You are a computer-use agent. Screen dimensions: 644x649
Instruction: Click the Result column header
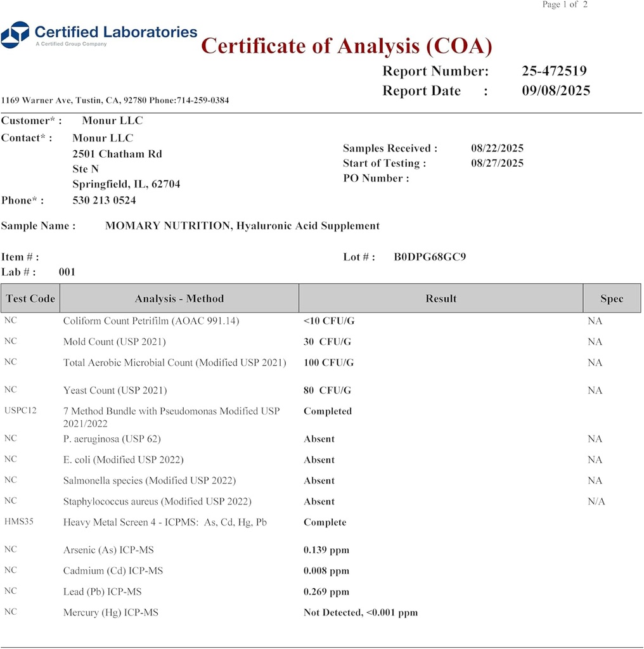pyautogui.click(x=441, y=299)
